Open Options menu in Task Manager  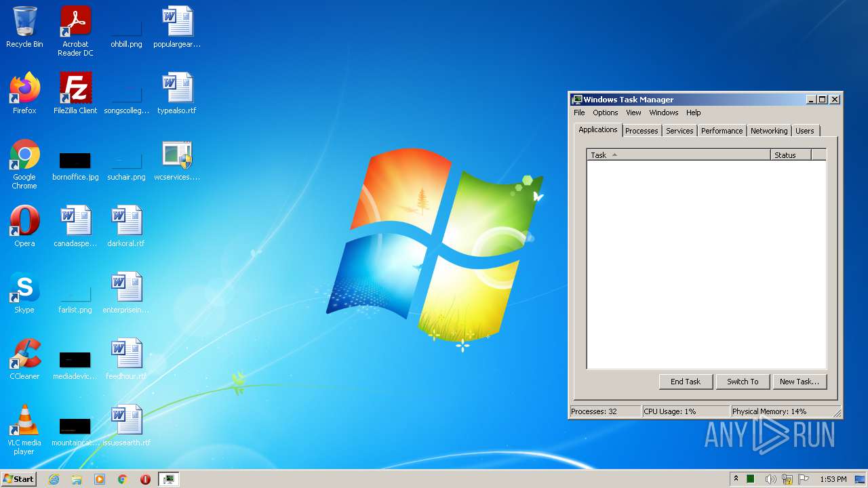[x=605, y=113]
